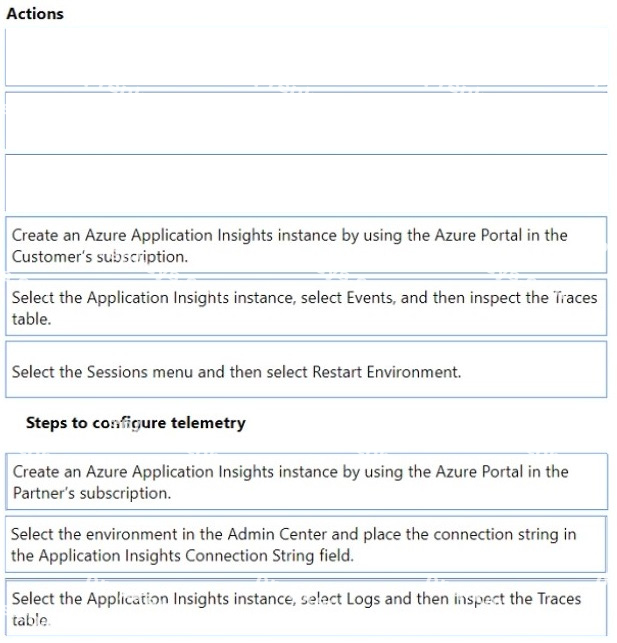Click the Steps to configure telemetry heading
This screenshot has width=617, height=643.
pyautogui.click(x=136, y=423)
